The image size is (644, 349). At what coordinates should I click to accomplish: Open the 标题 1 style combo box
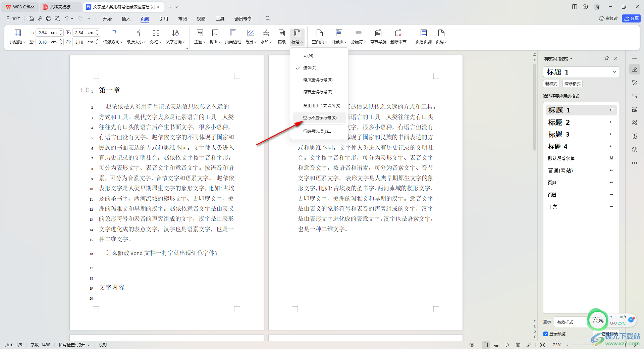(581, 72)
